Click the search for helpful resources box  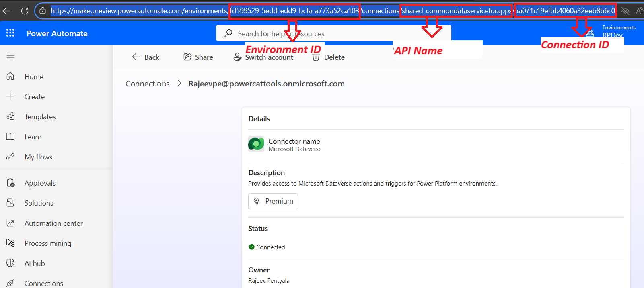(333, 33)
